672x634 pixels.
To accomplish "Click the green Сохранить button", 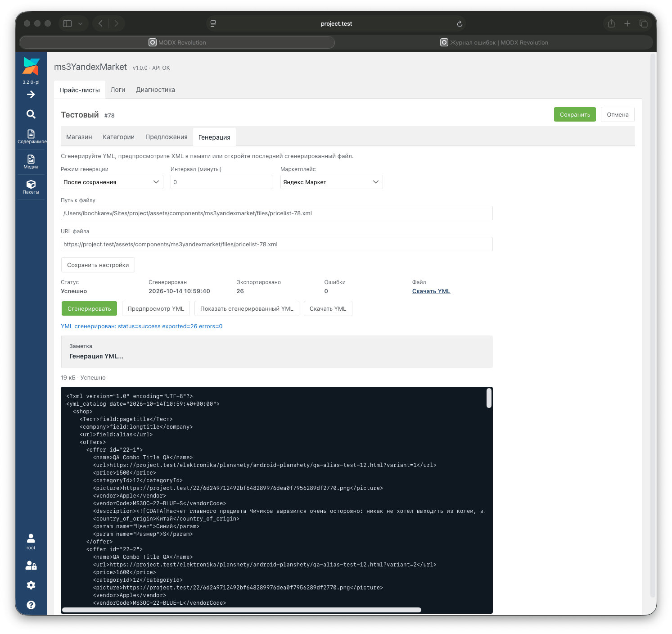I will click(575, 114).
